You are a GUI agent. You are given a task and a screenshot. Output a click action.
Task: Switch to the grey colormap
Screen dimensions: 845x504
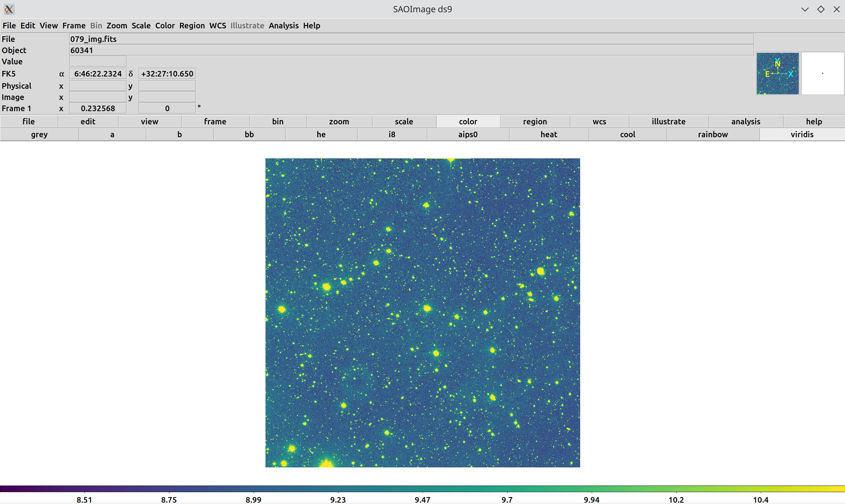[x=39, y=135]
